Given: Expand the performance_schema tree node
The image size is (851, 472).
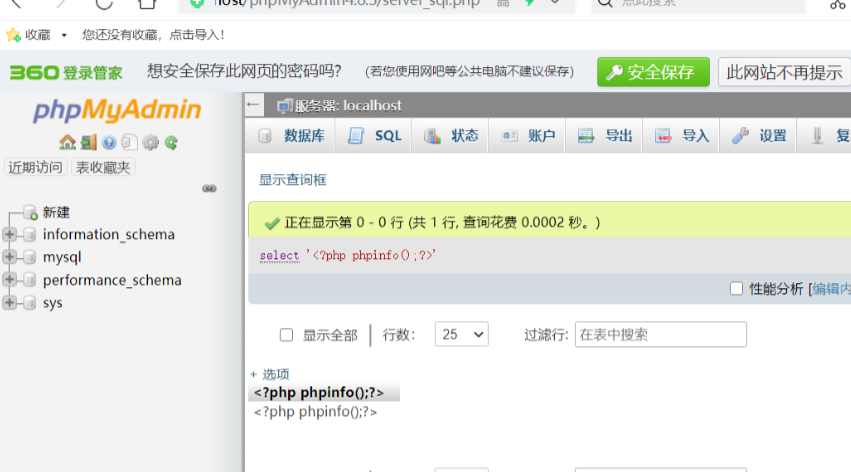Looking at the screenshot, I should [x=9, y=279].
